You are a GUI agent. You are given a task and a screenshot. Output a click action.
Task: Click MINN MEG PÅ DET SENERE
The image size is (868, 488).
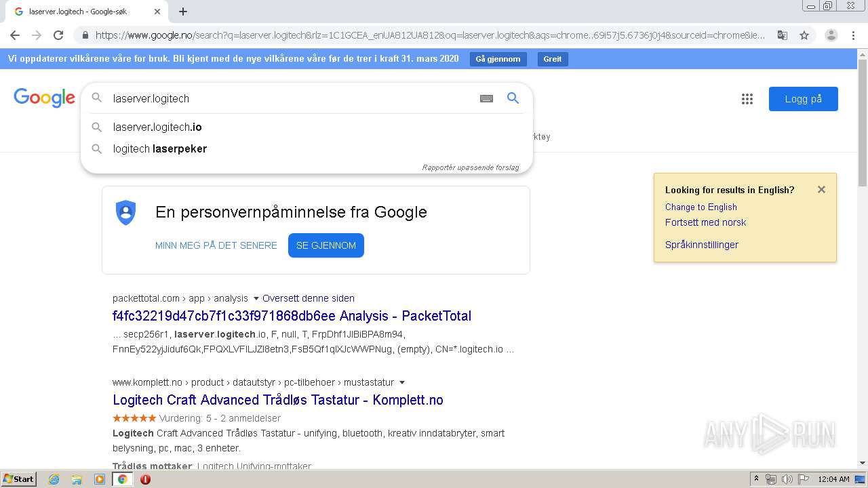(x=216, y=245)
